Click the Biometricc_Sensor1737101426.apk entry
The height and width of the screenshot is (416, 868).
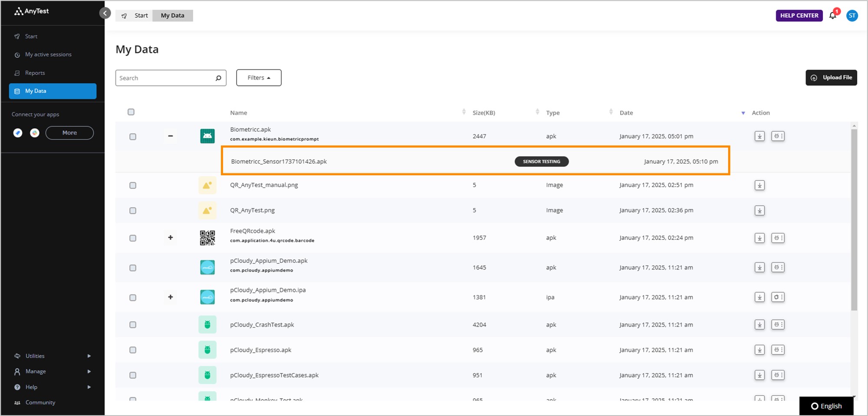coord(279,161)
